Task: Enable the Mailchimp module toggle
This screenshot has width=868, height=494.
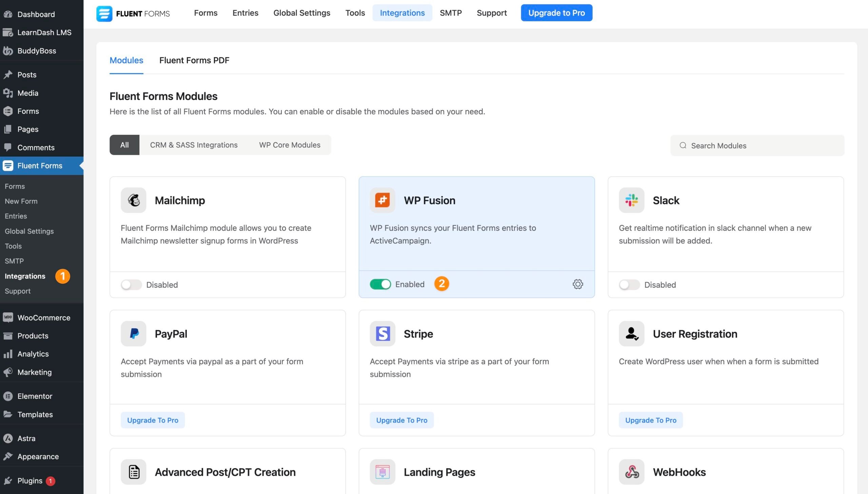Action: tap(132, 285)
